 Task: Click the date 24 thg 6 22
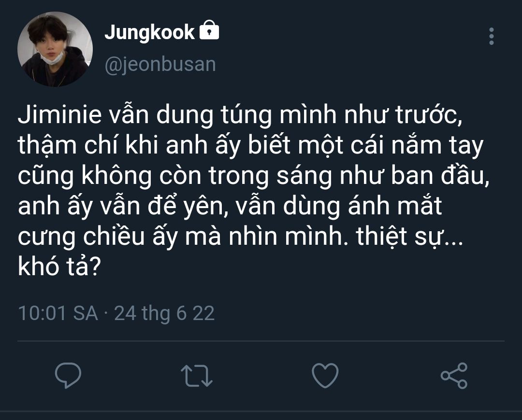pyautogui.click(x=164, y=314)
